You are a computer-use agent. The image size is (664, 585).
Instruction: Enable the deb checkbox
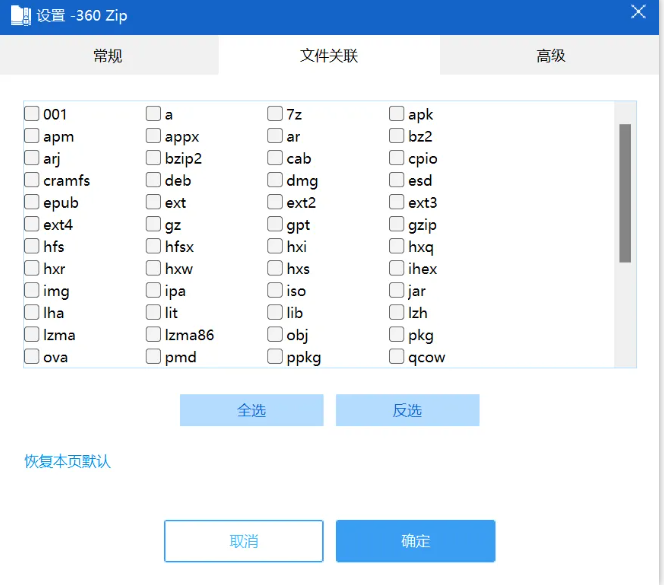coord(153,180)
